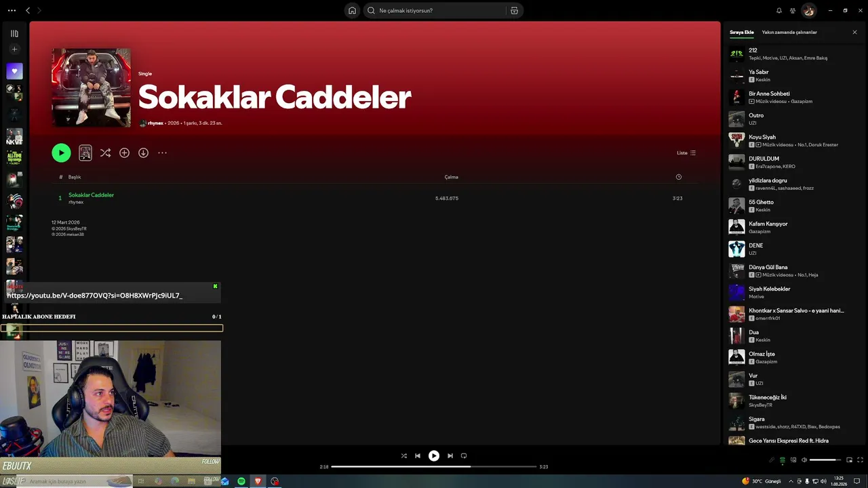Viewport: 868px width, 488px height.
Task: Enter full screen mode
Action: pos(860,460)
